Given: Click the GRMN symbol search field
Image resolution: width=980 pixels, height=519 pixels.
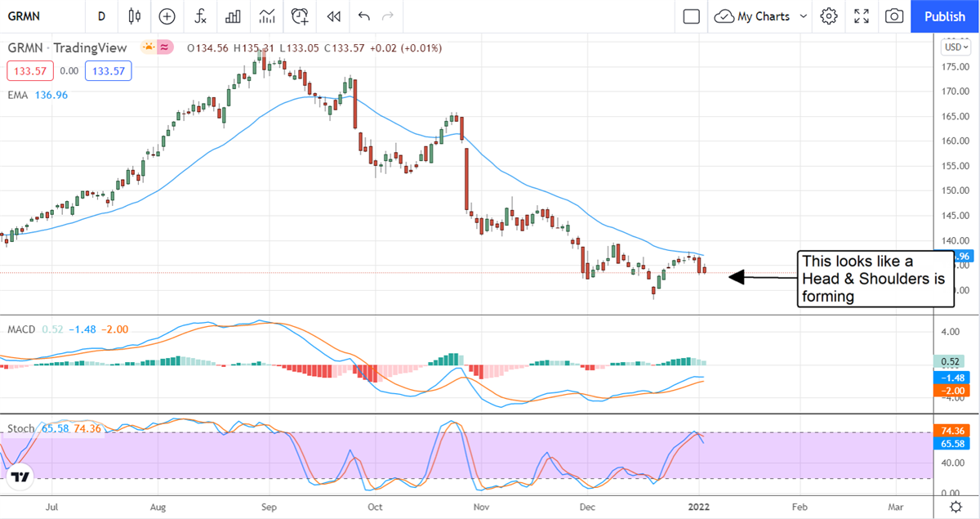Looking at the screenshot, I should pos(41,16).
